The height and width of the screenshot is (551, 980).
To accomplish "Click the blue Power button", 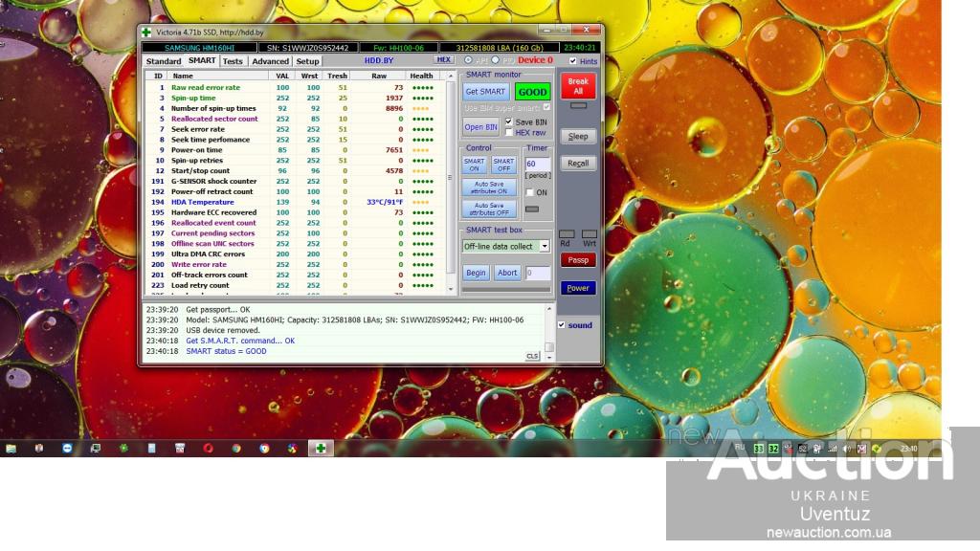I will pyautogui.click(x=578, y=288).
